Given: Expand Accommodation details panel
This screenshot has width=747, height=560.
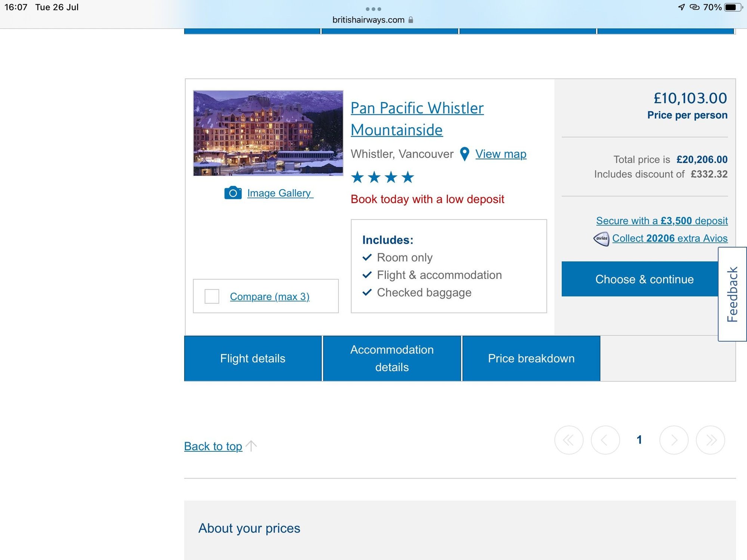Looking at the screenshot, I should pyautogui.click(x=392, y=358).
